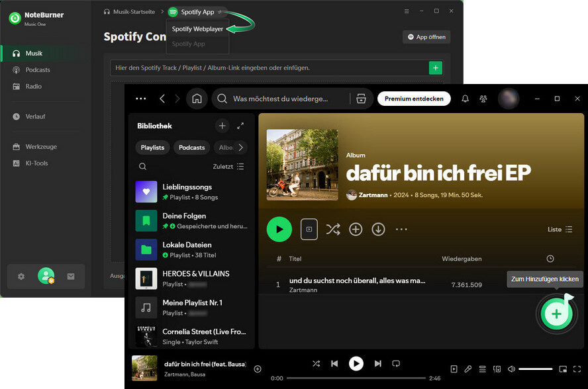Screen dimensions: 588x389
Task: Toggle shuffle in the bottom player controls
Action: click(x=316, y=363)
